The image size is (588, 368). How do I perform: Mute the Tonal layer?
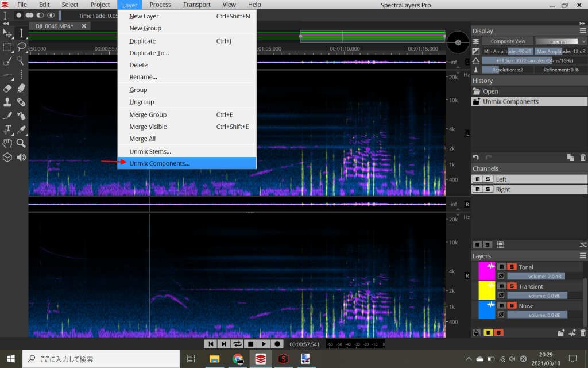click(x=501, y=267)
